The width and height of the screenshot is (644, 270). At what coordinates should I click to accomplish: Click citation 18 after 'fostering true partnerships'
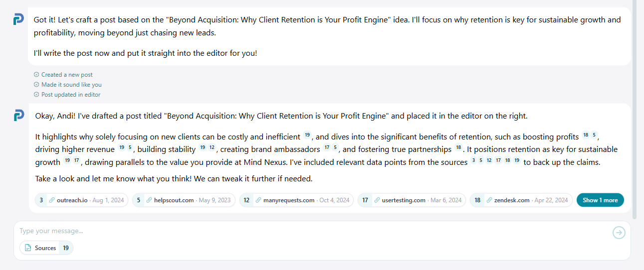click(458, 148)
